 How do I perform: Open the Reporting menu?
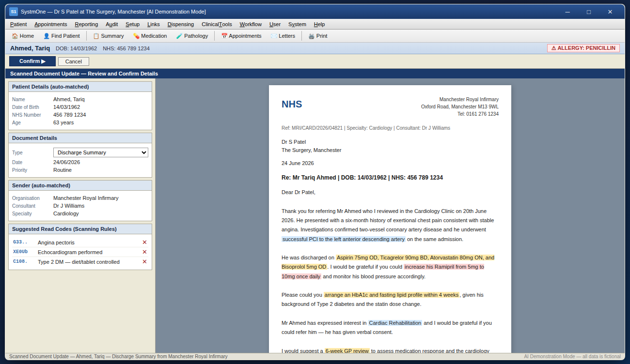tap(86, 24)
